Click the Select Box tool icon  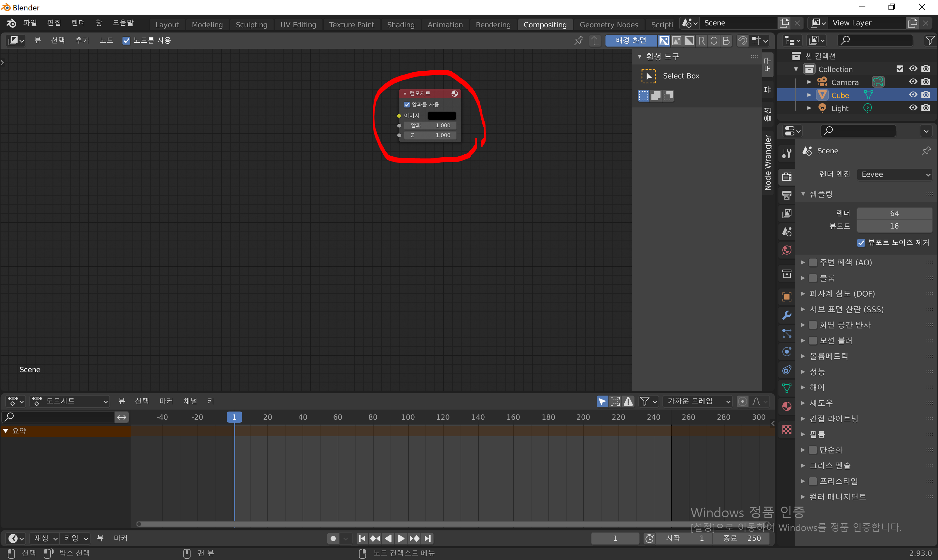coord(648,76)
